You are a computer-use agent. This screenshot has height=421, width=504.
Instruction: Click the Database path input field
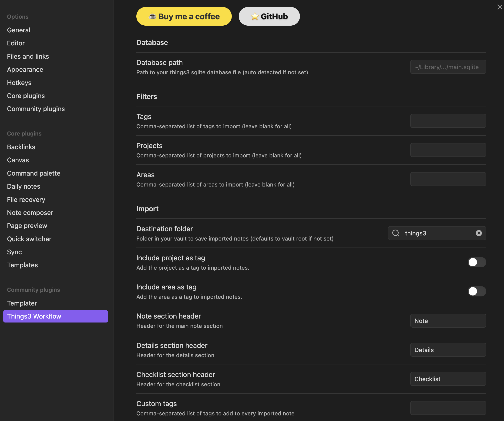[x=448, y=67]
